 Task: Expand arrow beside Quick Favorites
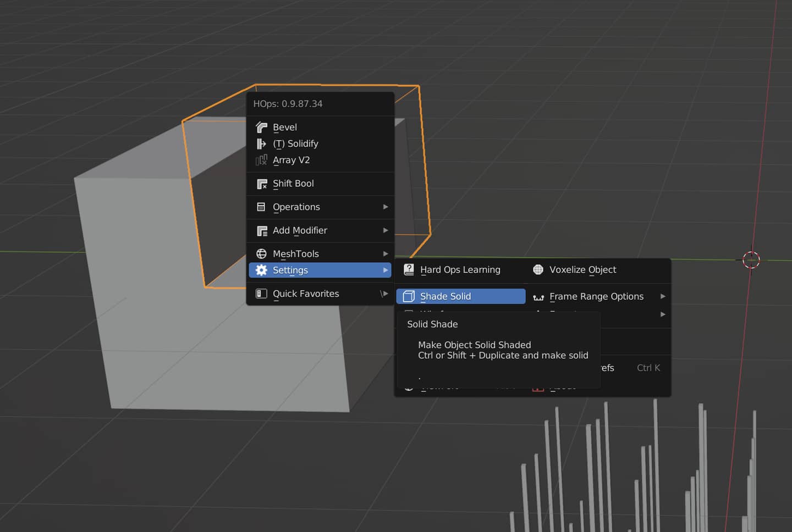pos(384,294)
